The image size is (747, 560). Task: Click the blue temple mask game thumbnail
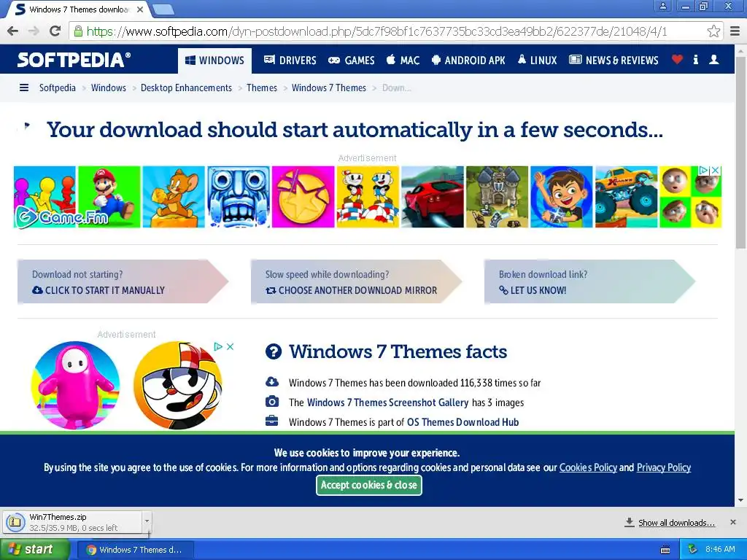239,197
